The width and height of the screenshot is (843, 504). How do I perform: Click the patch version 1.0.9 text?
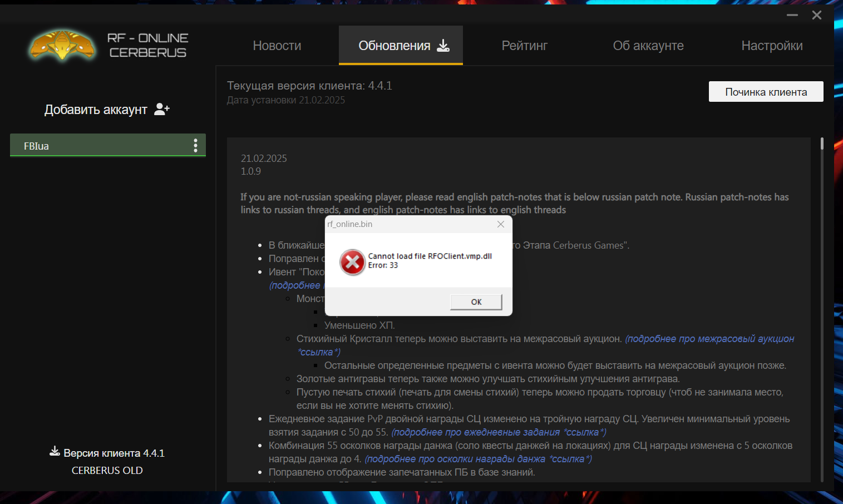(251, 171)
